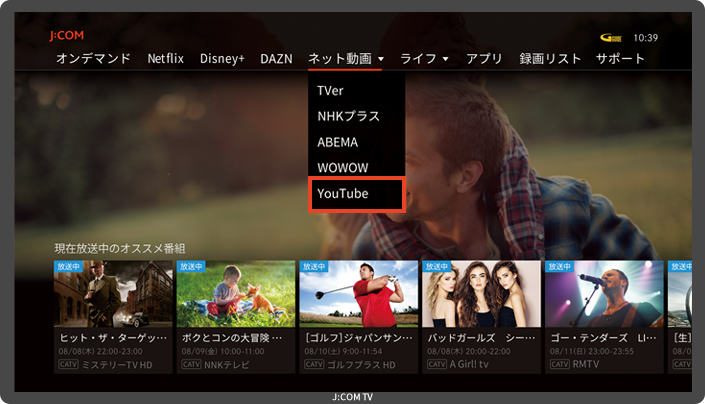Click the バッドガールズ シー… title text
This screenshot has height=404, width=705.
(481, 338)
